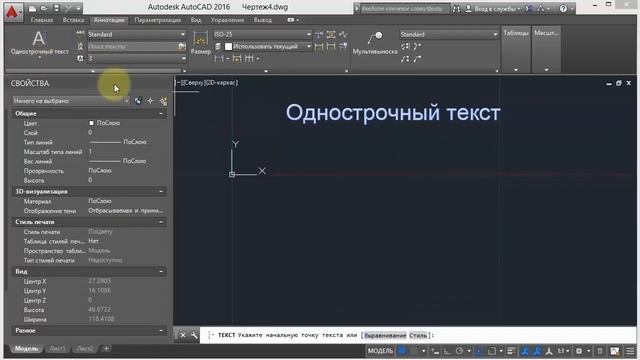Open the 'Управление' ribbon tab
The width and height of the screenshot is (640, 360).
coord(227,20)
